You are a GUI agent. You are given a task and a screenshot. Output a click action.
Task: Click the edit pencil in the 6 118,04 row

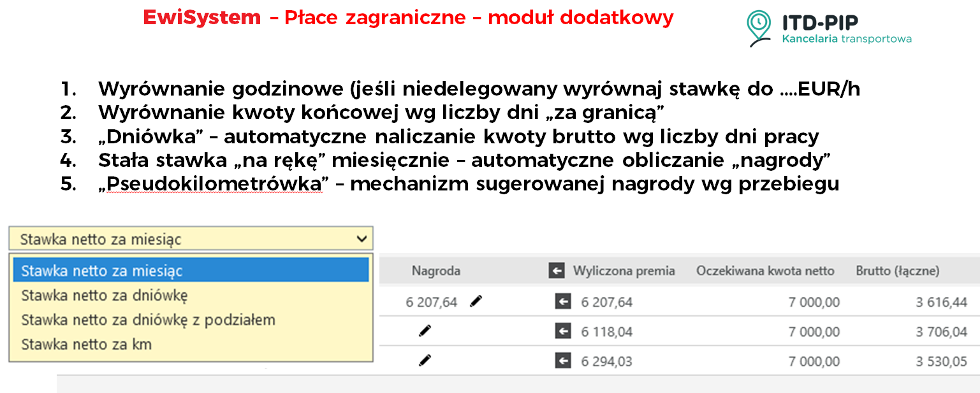pos(425,331)
